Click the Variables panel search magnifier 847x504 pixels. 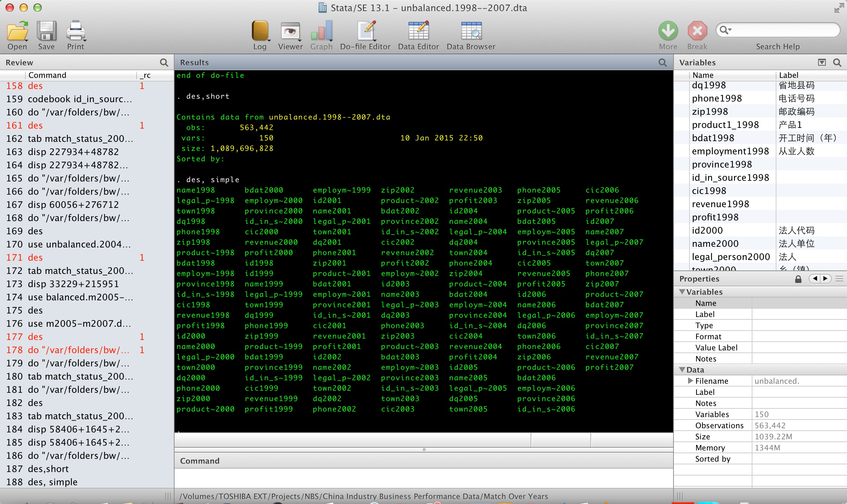point(837,63)
